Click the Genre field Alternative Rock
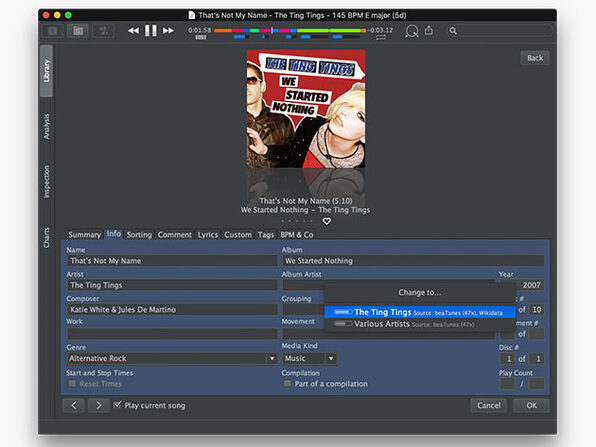Image resolution: width=596 pixels, height=447 pixels. (167, 358)
